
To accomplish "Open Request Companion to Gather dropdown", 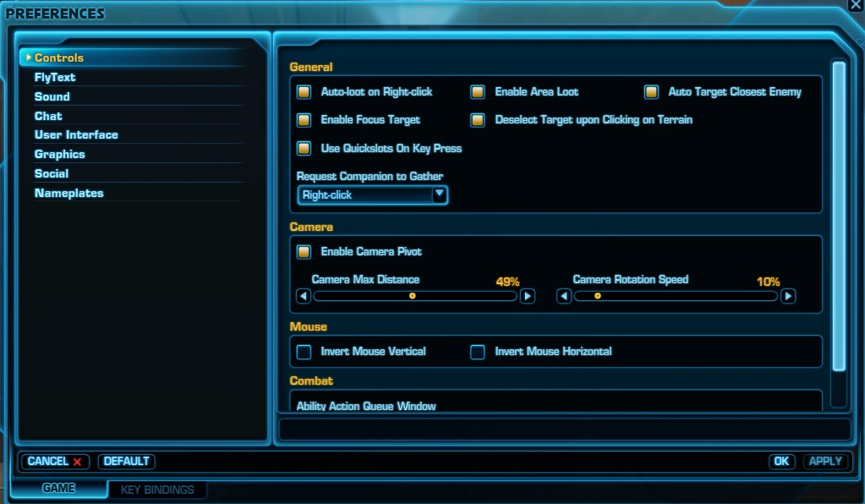I will tap(372, 195).
